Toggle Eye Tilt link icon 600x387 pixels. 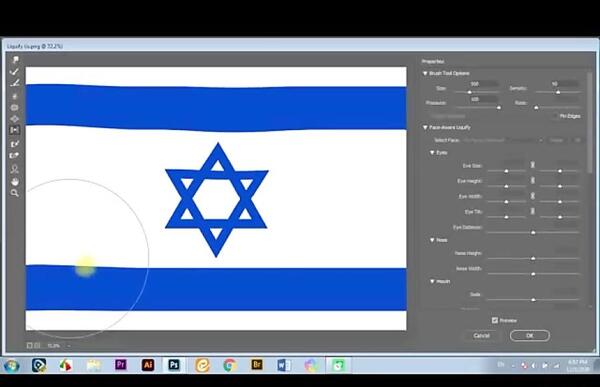click(533, 211)
